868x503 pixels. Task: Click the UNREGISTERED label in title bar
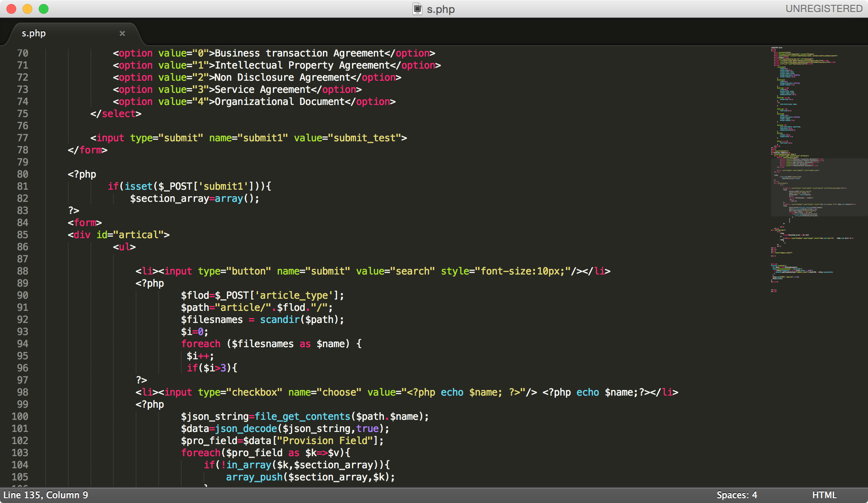click(x=824, y=9)
